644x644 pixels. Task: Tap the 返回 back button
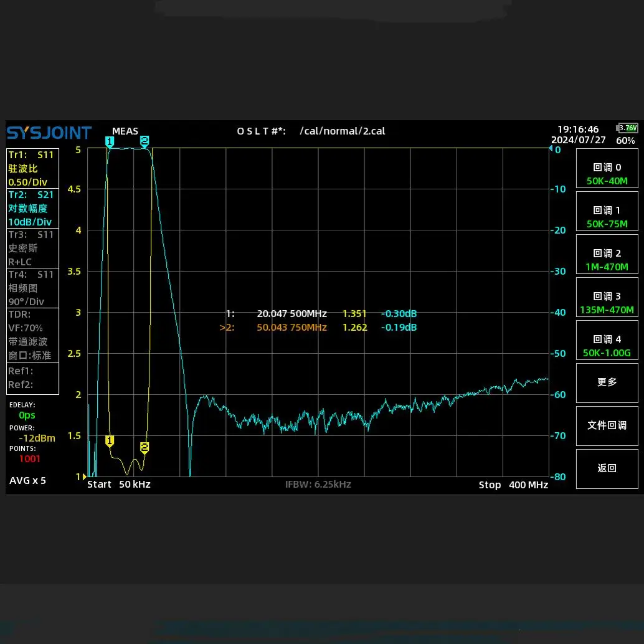coord(607,468)
